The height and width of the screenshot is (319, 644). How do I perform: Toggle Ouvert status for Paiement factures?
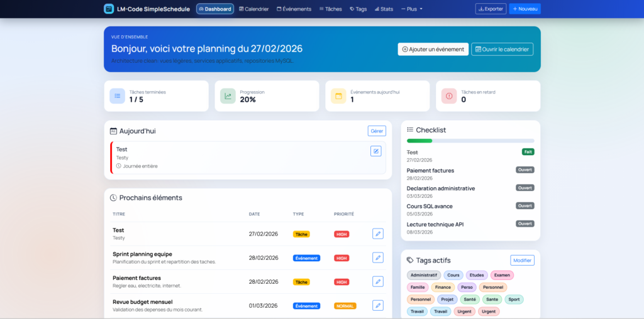pos(525,170)
